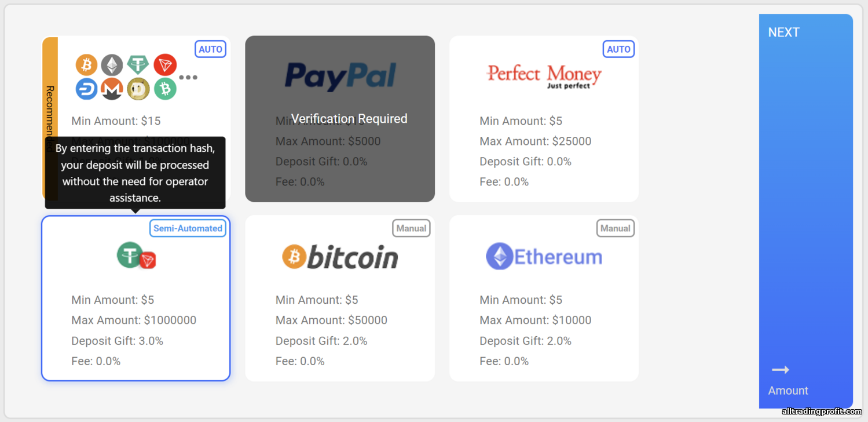Select the Ethereum manual deposit card
Screen dimensions: 868x422
pos(544,299)
